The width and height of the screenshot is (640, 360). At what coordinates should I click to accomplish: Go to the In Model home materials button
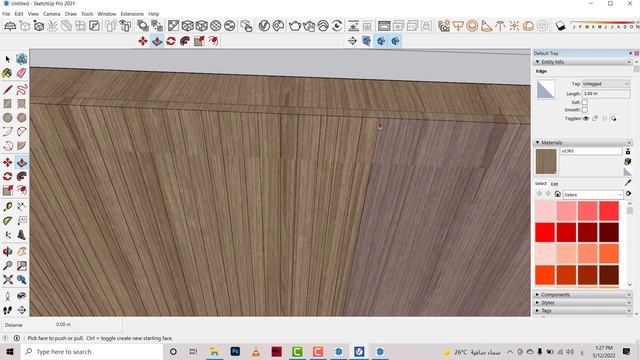click(558, 194)
